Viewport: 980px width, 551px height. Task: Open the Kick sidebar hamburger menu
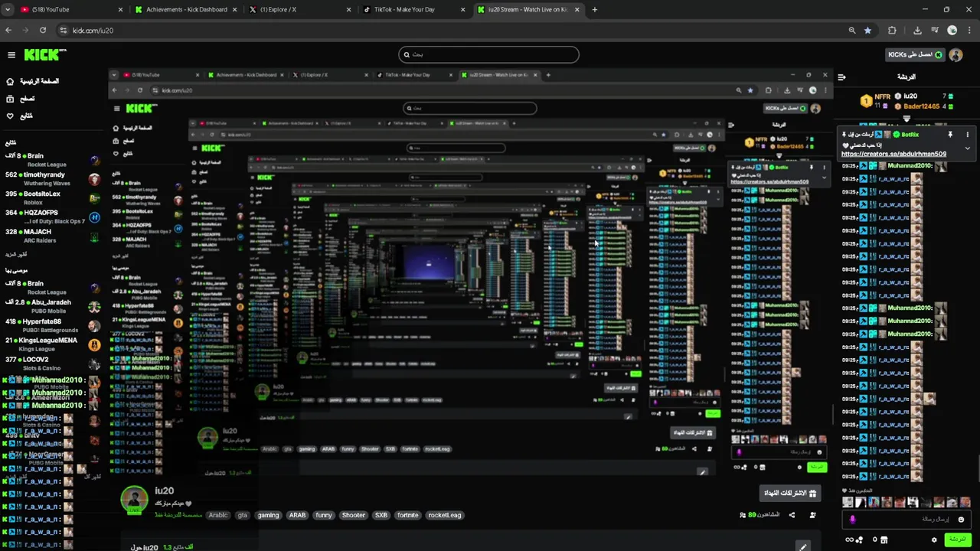(11, 55)
